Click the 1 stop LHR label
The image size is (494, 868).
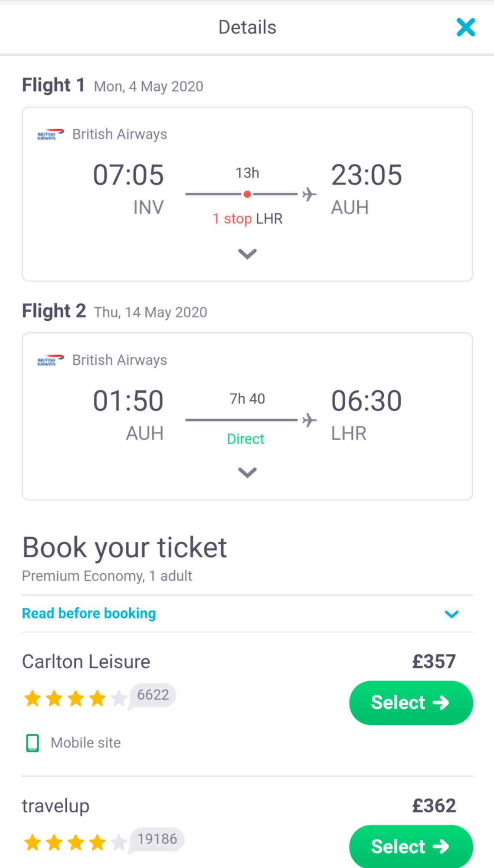click(247, 219)
